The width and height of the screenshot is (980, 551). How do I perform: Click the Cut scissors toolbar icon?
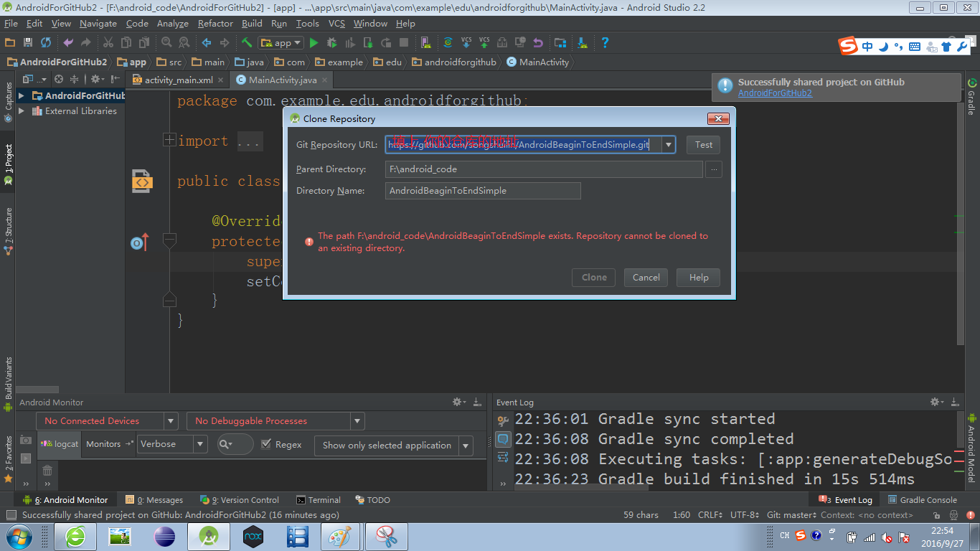[x=108, y=43]
